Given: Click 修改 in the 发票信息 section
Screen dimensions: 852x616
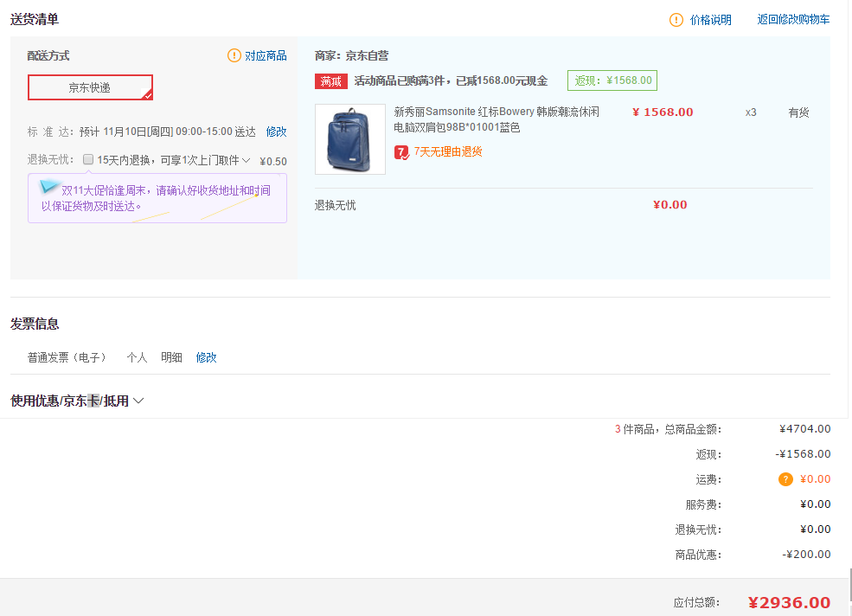Looking at the screenshot, I should 206,357.
